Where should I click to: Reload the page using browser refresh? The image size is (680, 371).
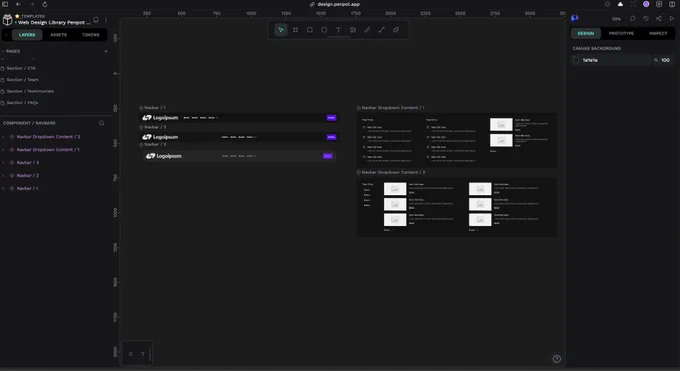[x=45, y=4]
